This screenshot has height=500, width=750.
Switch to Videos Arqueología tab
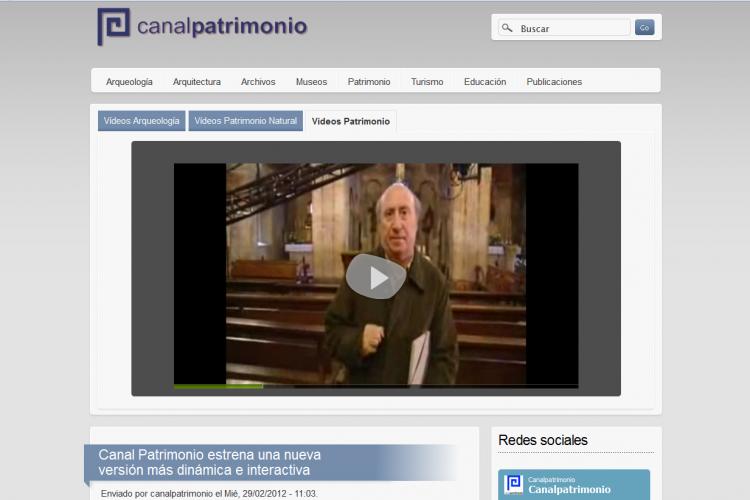(142, 121)
